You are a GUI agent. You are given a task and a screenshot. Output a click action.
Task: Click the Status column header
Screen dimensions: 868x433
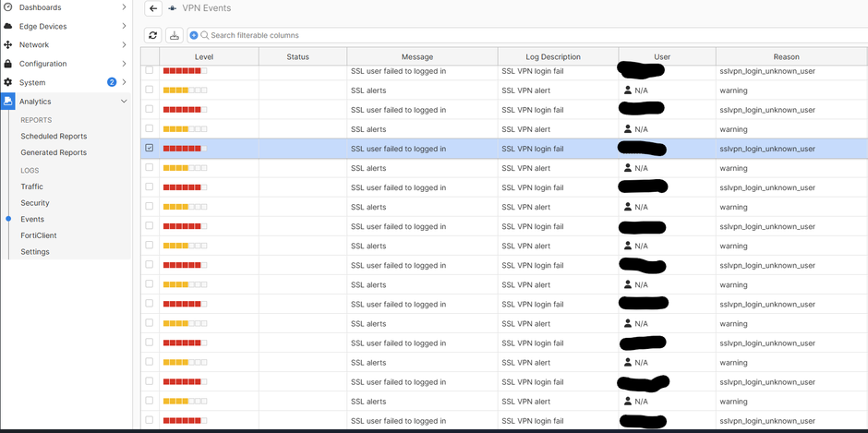303,56
